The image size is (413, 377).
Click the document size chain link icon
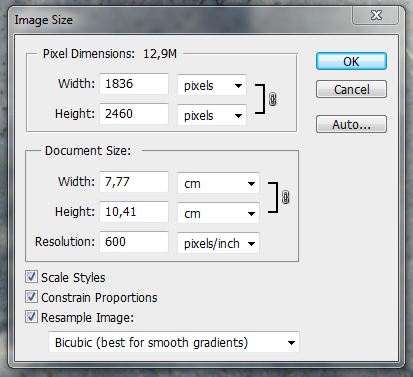point(285,197)
